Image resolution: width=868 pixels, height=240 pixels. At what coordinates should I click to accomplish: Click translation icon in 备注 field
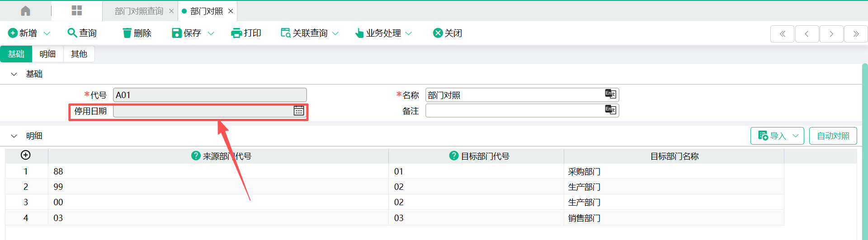coord(610,110)
